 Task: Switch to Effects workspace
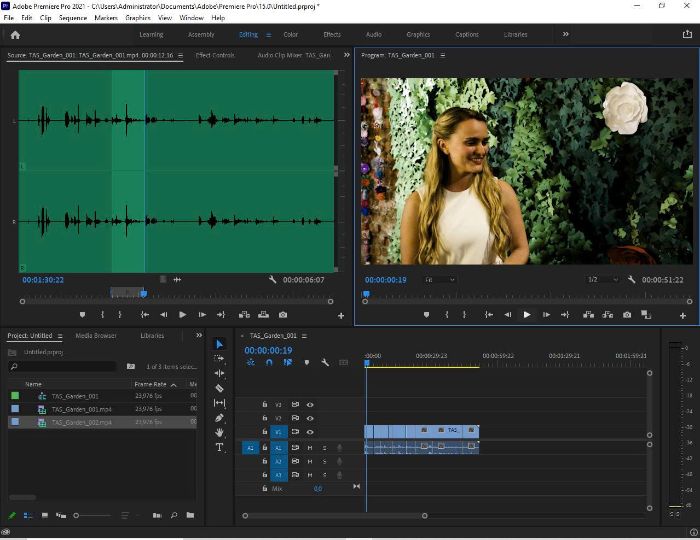[x=332, y=34]
